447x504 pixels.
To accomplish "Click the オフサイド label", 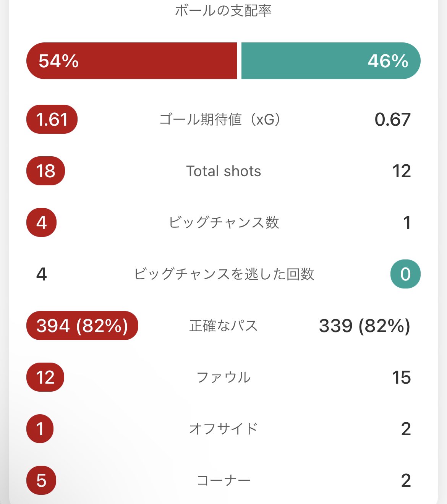I will (x=223, y=429).
